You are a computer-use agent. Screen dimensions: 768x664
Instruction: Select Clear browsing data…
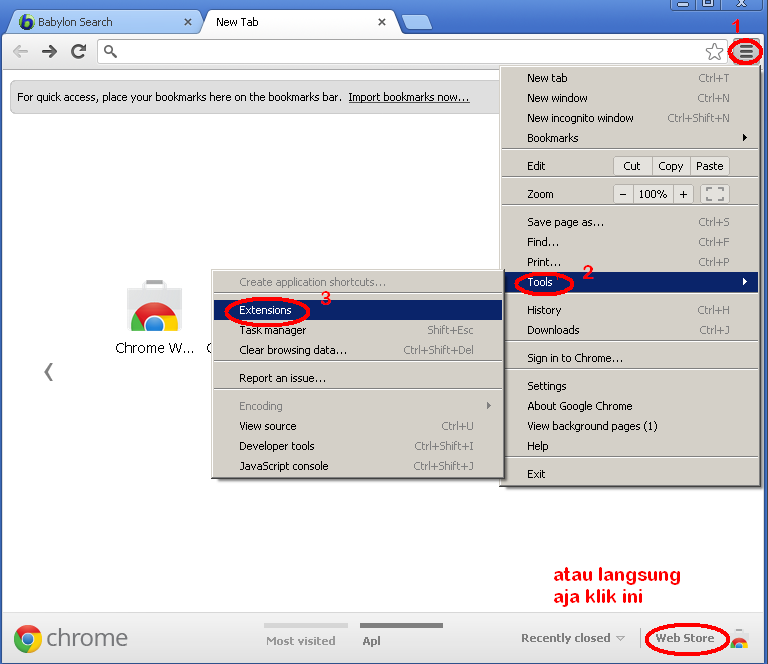click(358, 350)
